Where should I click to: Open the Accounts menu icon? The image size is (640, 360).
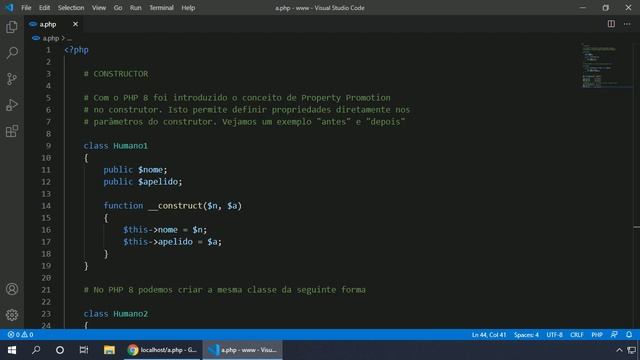(12, 289)
